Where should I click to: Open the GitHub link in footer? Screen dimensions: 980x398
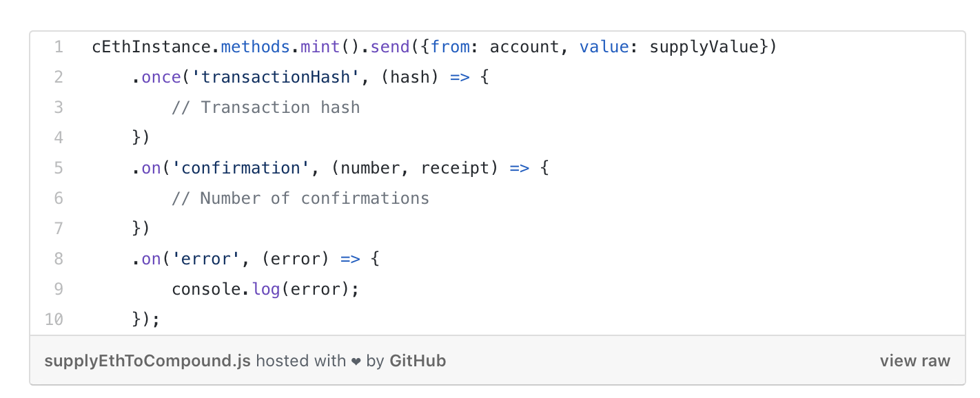(418, 360)
